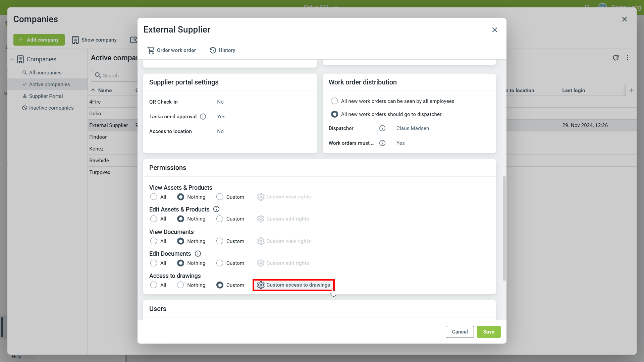
Task: Click the green Save button
Action: [488, 332]
